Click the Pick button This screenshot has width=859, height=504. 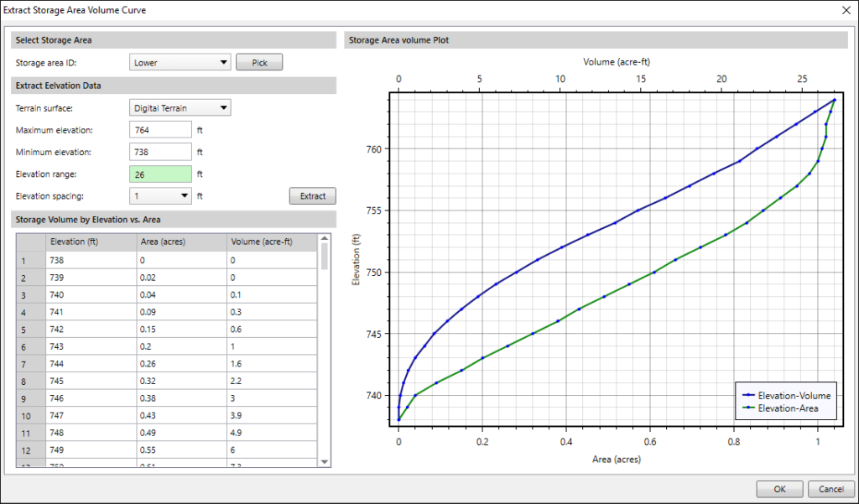point(259,61)
